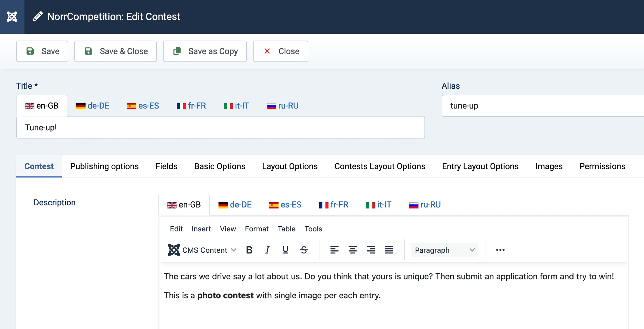Switch to Publishing options tab

(x=104, y=166)
